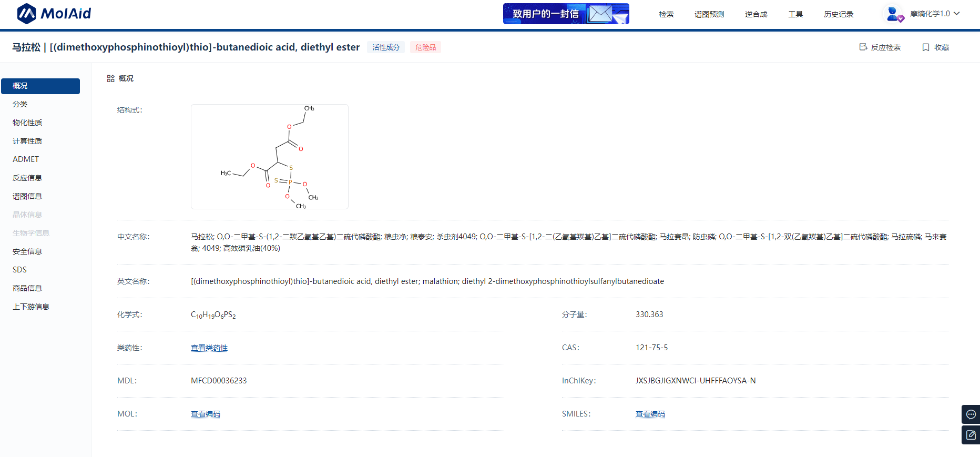980x457 pixels.
Task: Go to 安全信息 sidebar section
Action: tap(27, 251)
